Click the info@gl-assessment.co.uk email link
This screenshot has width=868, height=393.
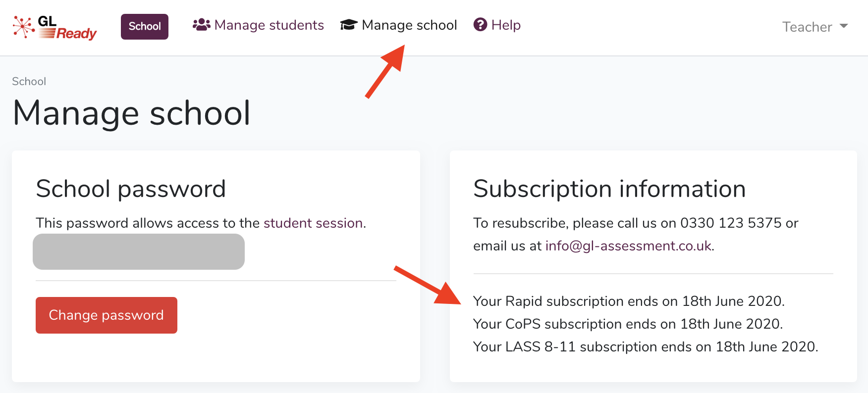click(x=628, y=246)
